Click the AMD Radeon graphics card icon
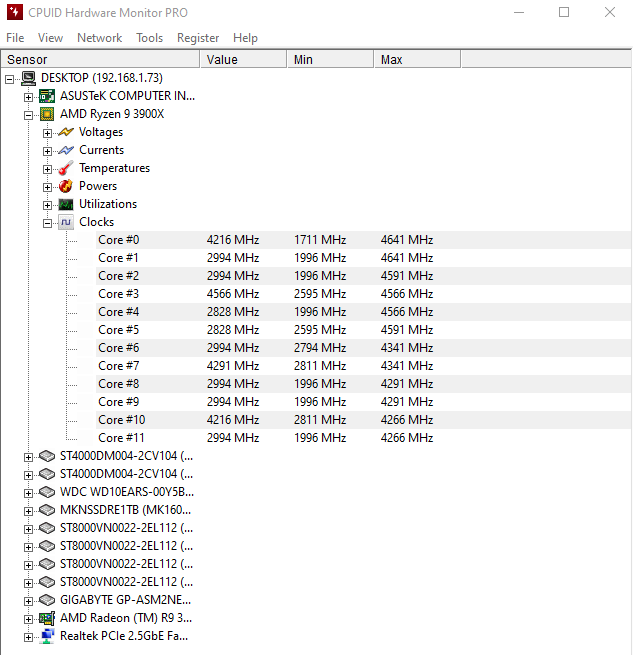Image resolution: width=633 pixels, height=655 pixels. pos(47,618)
